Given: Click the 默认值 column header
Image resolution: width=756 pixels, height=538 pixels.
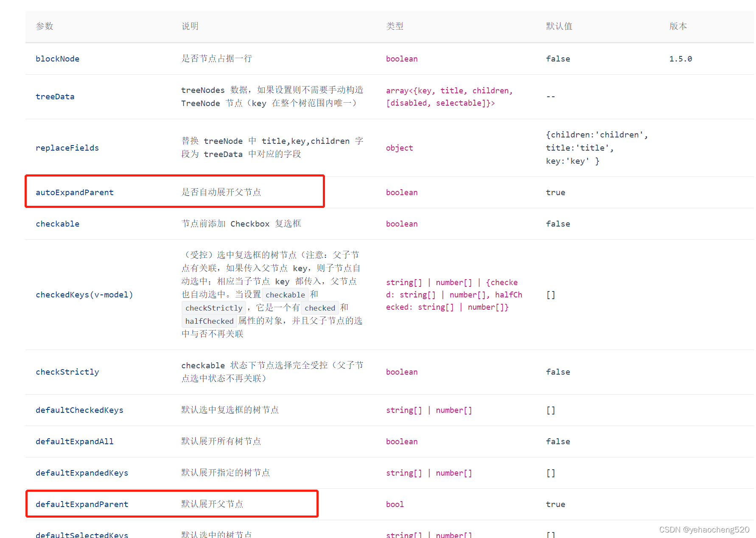Looking at the screenshot, I should [559, 26].
